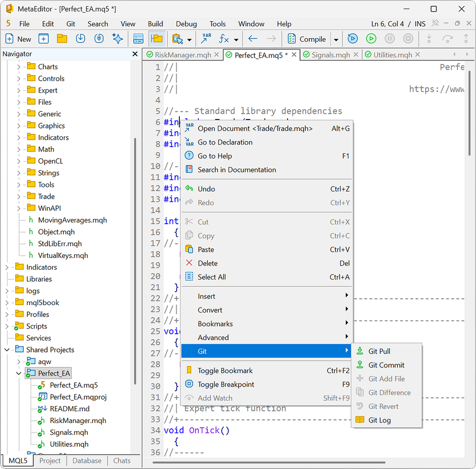Screen dimensions: 476x469
Task: Click the navigate back arrow
Action: point(253,39)
